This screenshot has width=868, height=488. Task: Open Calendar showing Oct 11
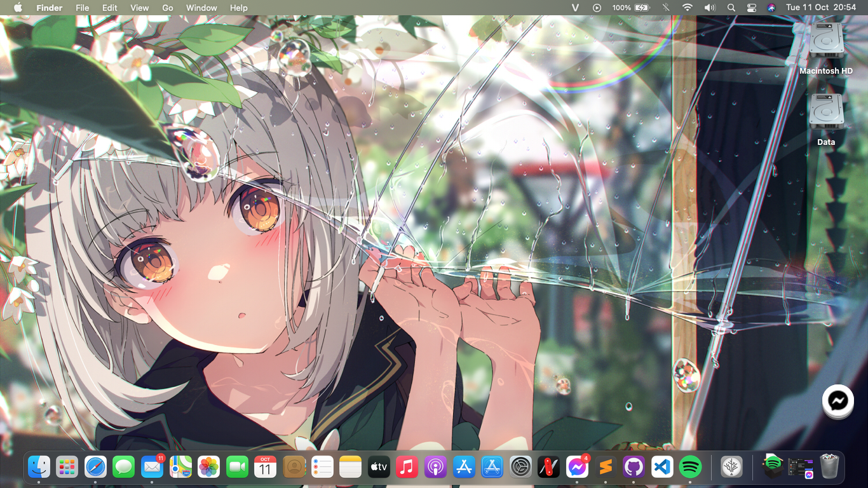(265, 468)
